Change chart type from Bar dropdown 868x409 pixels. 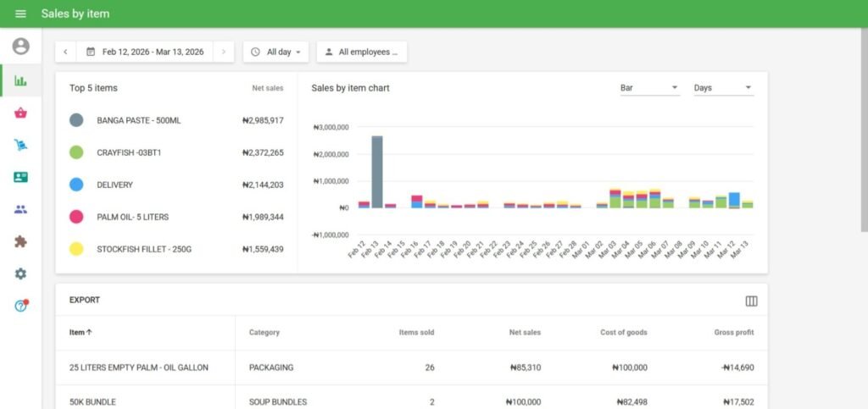point(648,88)
